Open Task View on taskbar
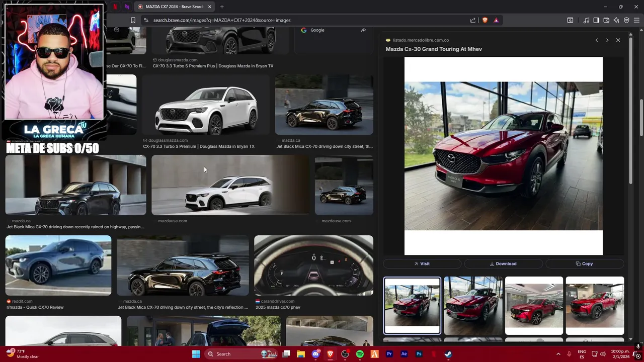The width and height of the screenshot is (644, 362). click(x=286, y=354)
